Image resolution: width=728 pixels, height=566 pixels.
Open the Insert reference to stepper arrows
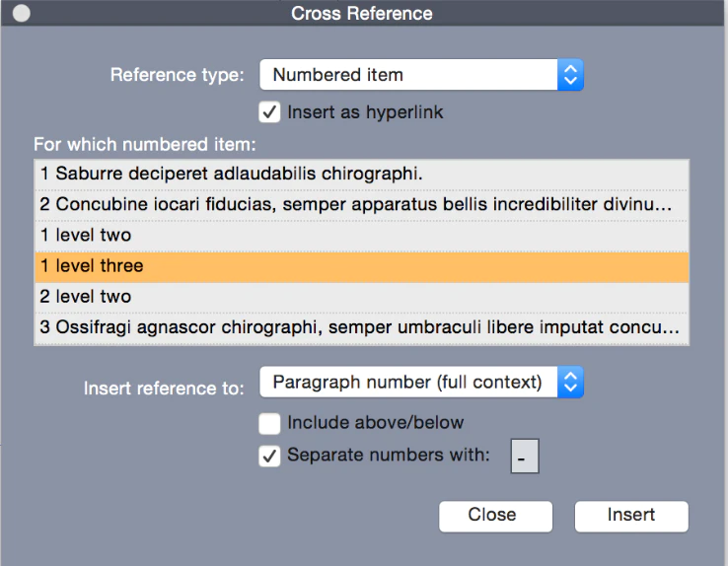pos(570,383)
